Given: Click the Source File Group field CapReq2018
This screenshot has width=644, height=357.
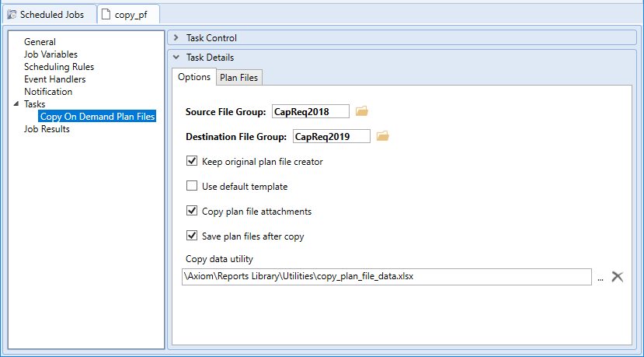Looking at the screenshot, I should pyautogui.click(x=311, y=111).
